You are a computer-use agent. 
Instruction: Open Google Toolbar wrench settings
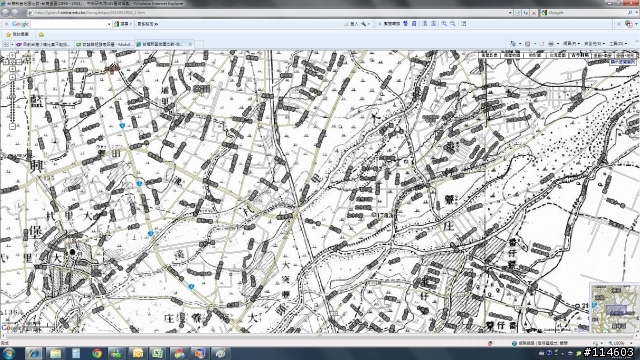364,24
